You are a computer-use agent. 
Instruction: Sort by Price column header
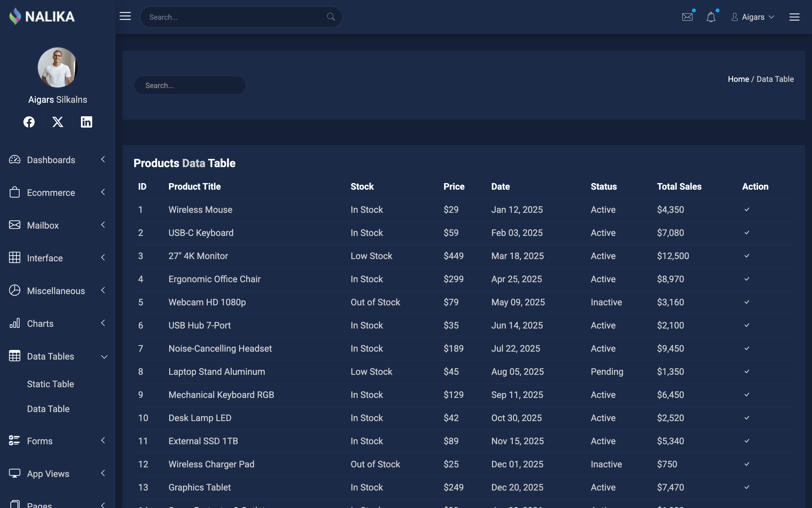point(454,187)
